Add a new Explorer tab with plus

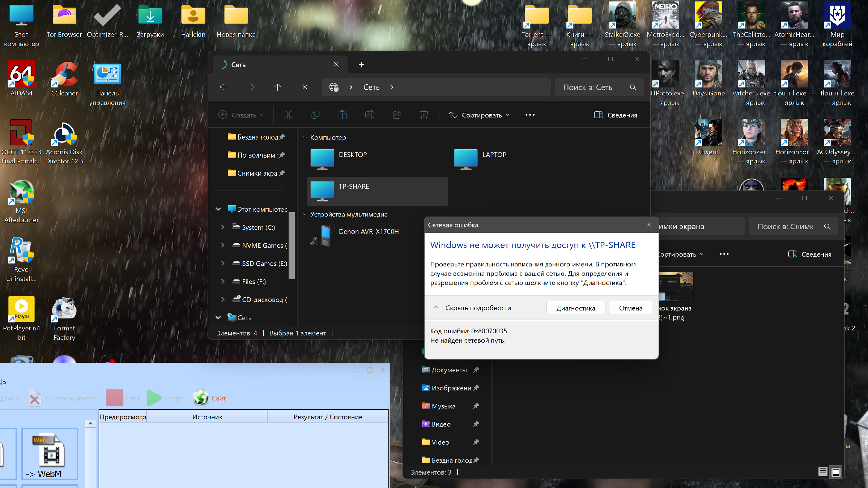(x=361, y=64)
